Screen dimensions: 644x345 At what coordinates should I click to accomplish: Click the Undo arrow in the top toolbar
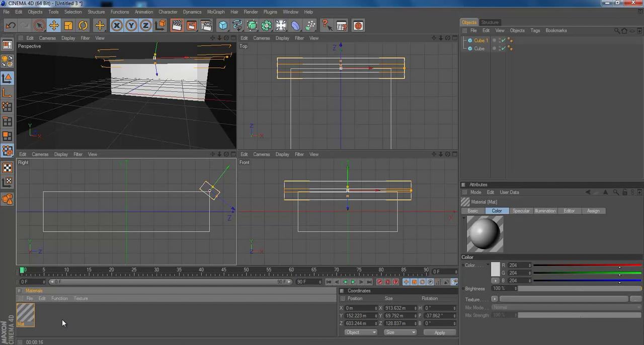[x=11, y=25]
